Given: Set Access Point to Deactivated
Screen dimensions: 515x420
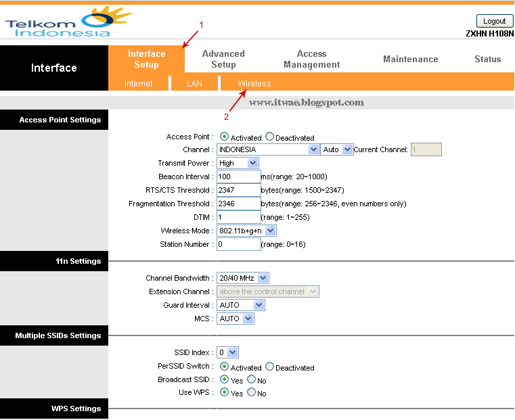Looking at the screenshot, I should pyautogui.click(x=269, y=136).
